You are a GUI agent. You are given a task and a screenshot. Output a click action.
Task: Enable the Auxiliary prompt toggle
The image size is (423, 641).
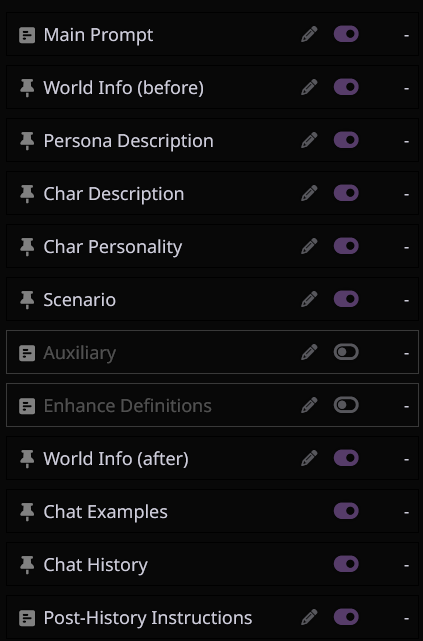[346, 352]
